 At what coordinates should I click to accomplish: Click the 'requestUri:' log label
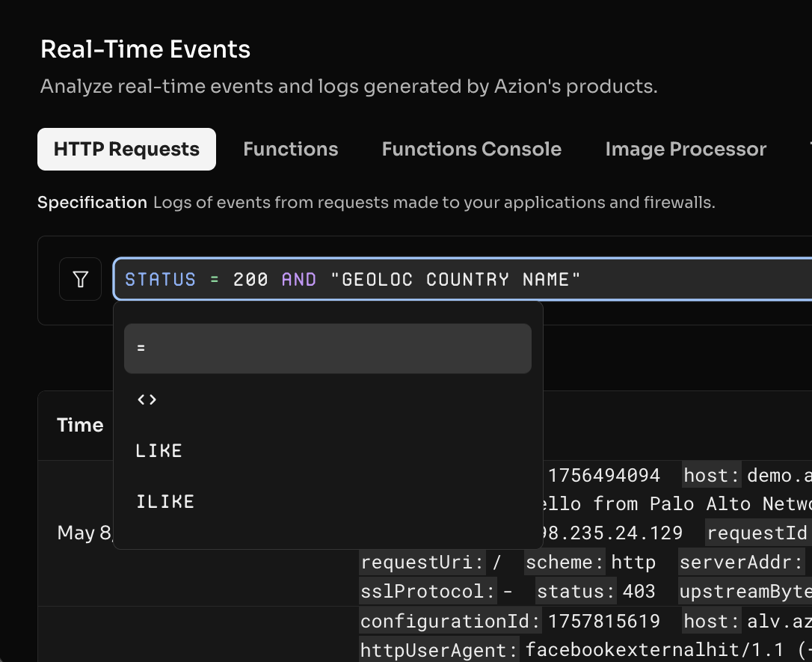click(x=422, y=562)
